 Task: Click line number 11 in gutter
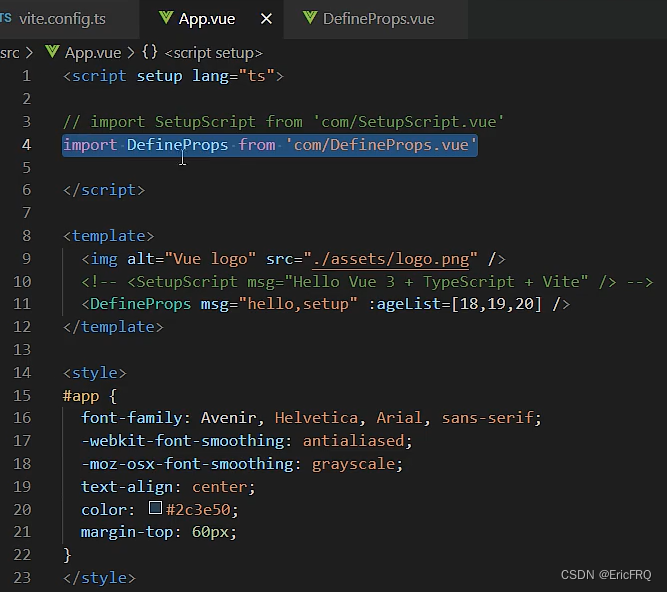point(22,304)
